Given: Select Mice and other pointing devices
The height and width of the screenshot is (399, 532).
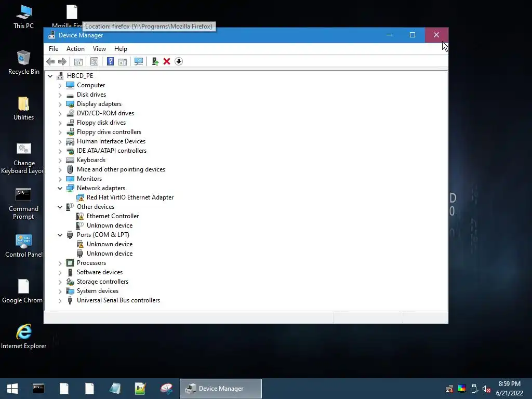Looking at the screenshot, I should (121, 169).
